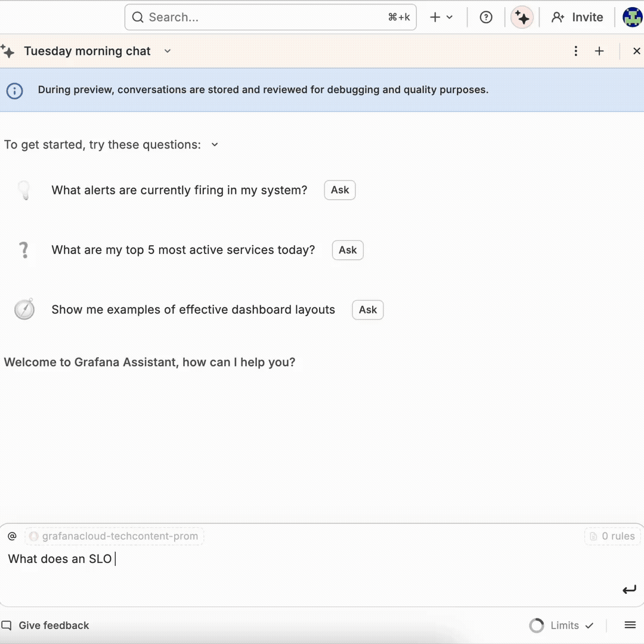Viewport: 644px width, 644px height.
Task: Click the user avatar icon
Action: [633, 18]
